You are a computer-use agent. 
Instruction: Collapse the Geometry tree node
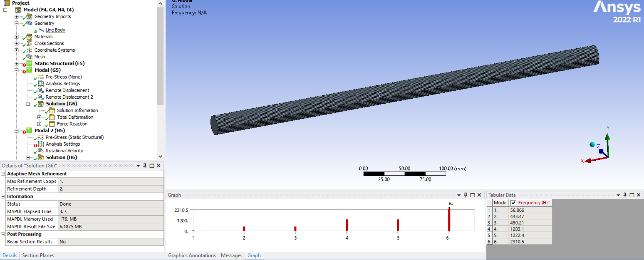16,23
